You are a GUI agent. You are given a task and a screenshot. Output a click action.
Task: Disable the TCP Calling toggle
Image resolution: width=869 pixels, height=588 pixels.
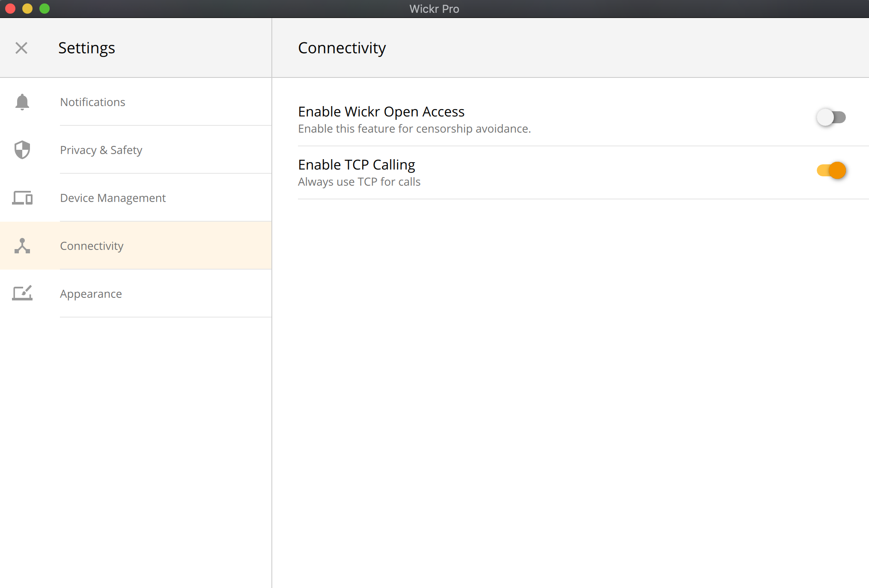click(x=831, y=170)
